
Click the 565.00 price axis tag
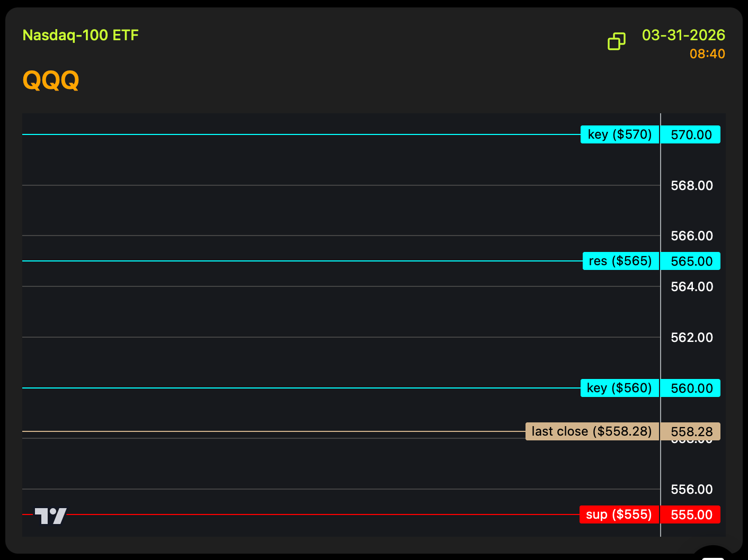click(691, 261)
